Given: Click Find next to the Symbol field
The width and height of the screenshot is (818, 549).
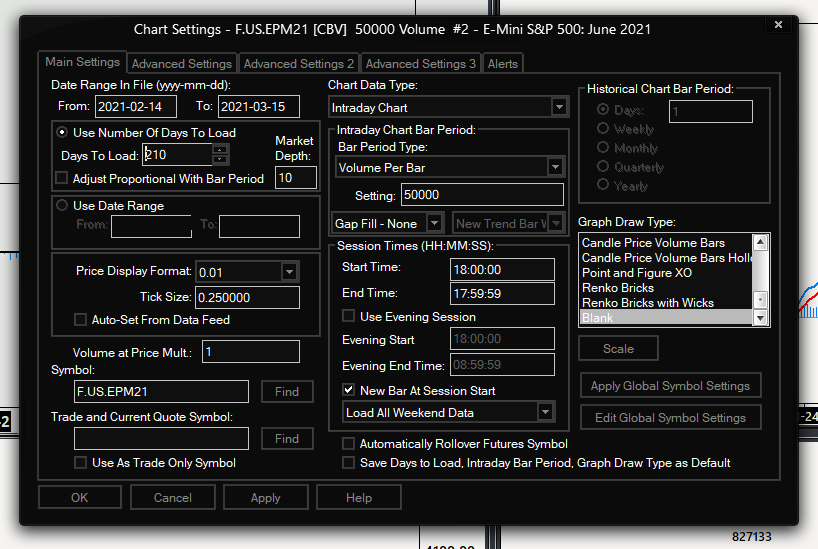Looking at the screenshot, I should pyautogui.click(x=287, y=391).
